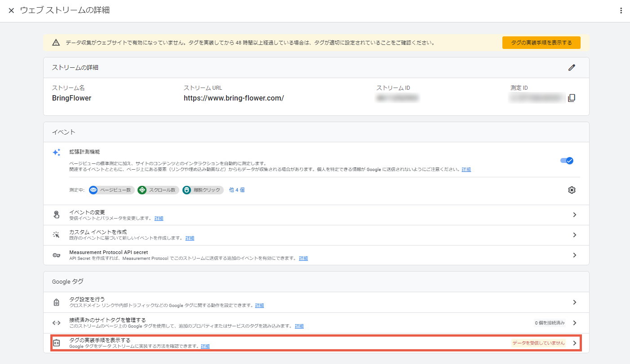Expand the タグ設定を行う row chevron
The image size is (630, 364).
coord(574,302)
